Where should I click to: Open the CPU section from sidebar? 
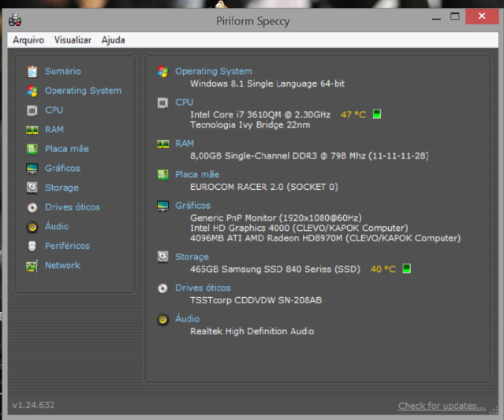coord(54,110)
